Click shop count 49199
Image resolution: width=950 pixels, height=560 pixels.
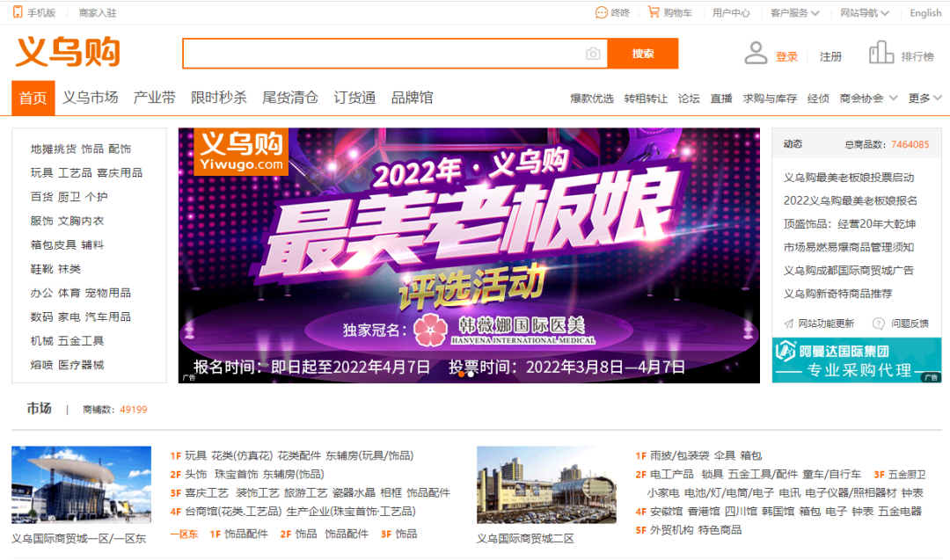[134, 410]
